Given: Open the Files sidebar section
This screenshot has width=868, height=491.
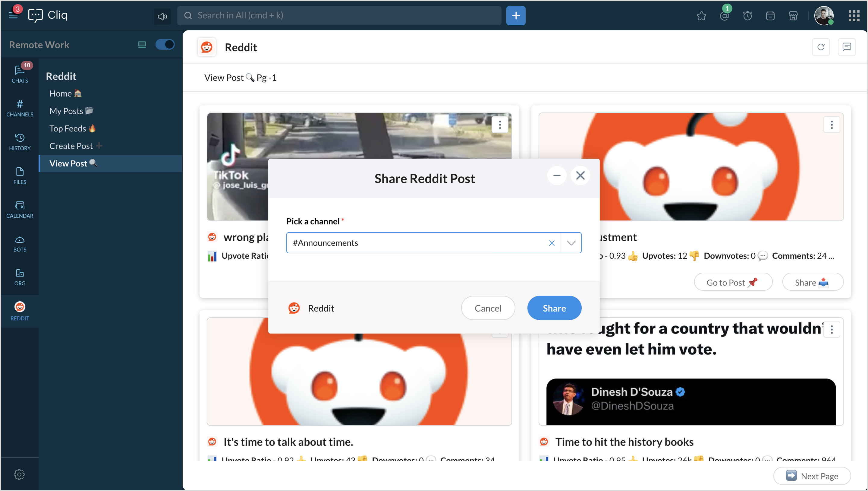Looking at the screenshot, I should pos(20,176).
